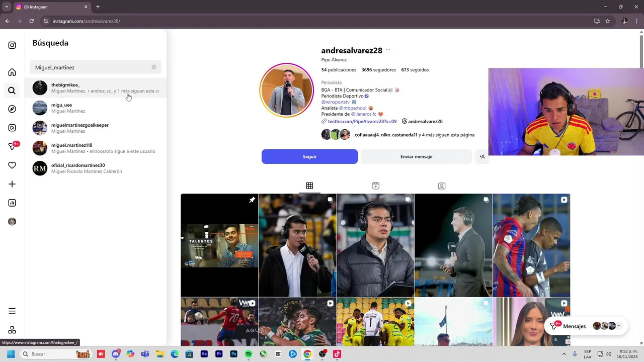The height and width of the screenshot is (362, 644).
Task: Go to the Home feed icon
Action: coord(12,72)
